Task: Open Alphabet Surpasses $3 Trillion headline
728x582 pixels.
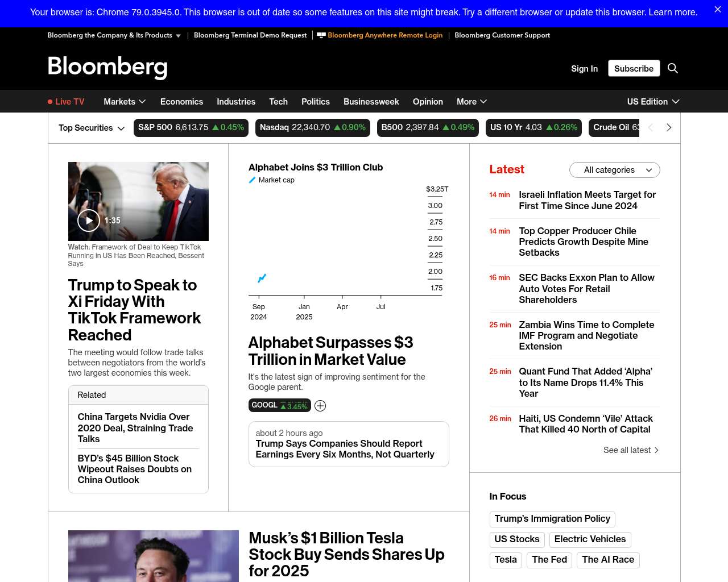Action: 330,351
